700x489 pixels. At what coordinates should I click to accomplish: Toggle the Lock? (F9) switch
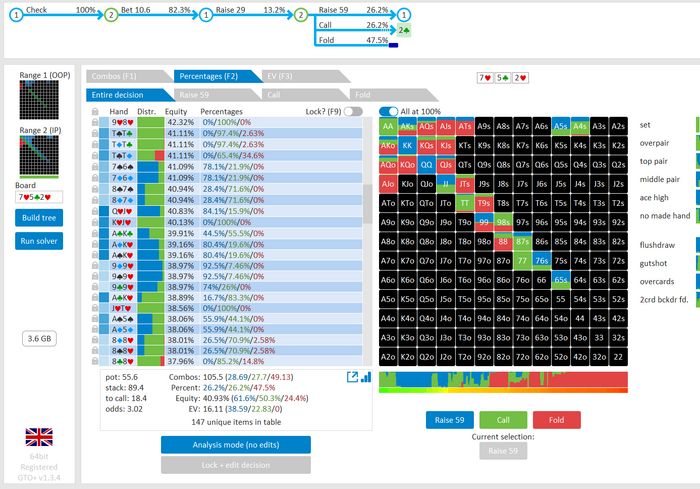click(352, 111)
